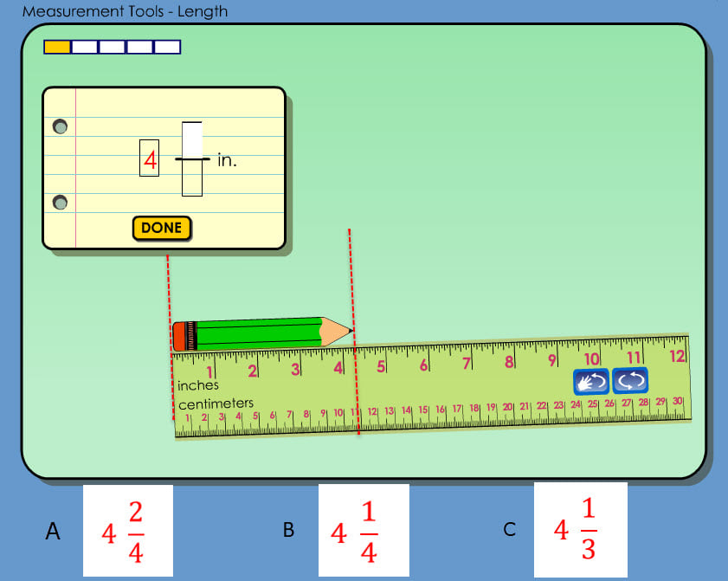728x581 pixels.
Task: Click the filled yellow progress segment
Action: pos(57,47)
